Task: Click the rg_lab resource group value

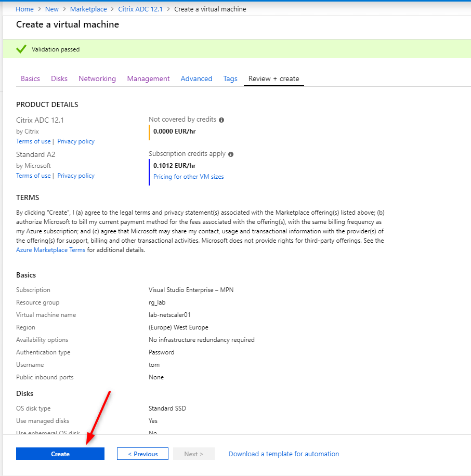Action: [x=157, y=302]
